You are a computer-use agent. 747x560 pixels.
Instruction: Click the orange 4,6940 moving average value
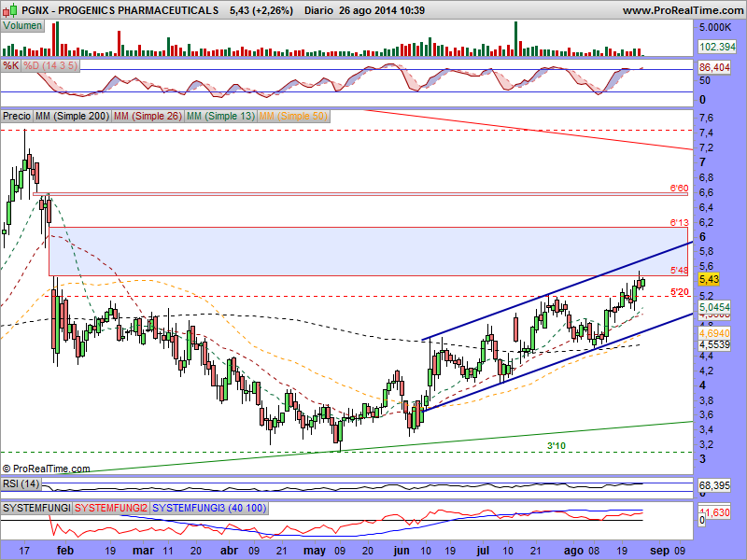(x=714, y=333)
